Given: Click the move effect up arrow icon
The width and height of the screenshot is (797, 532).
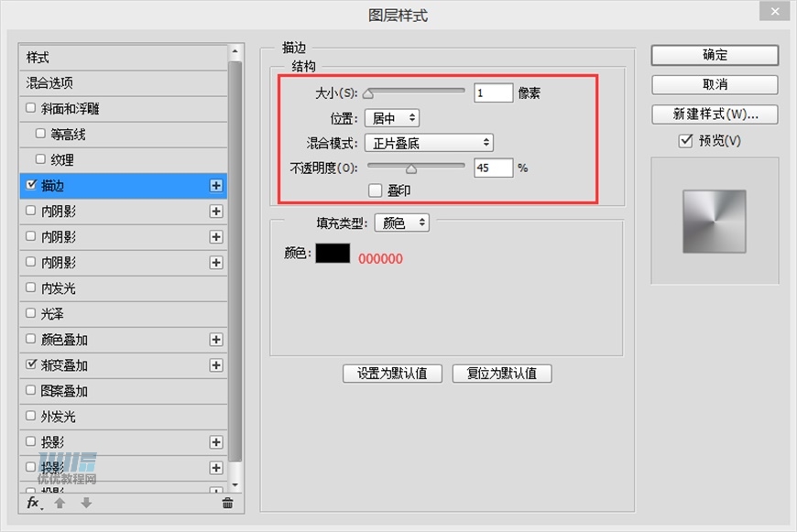Looking at the screenshot, I should [60, 504].
